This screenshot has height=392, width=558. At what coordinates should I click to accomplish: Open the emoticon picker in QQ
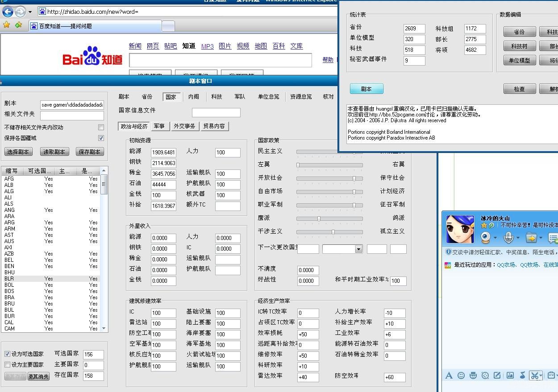(x=461, y=375)
